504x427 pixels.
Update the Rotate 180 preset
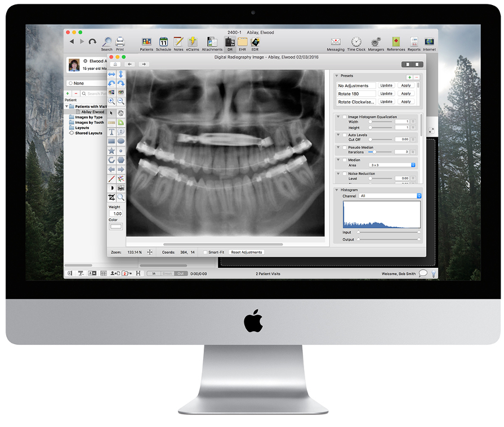[x=386, y=93]
